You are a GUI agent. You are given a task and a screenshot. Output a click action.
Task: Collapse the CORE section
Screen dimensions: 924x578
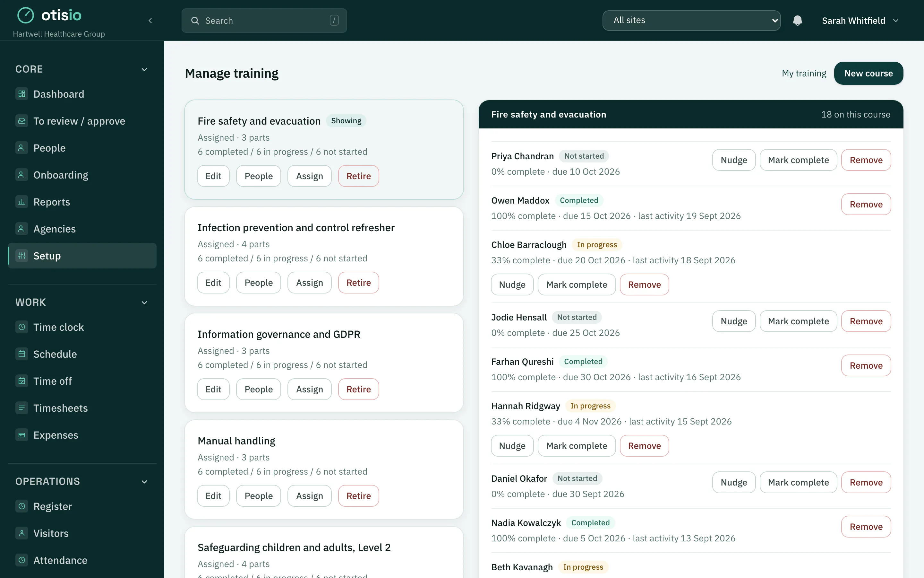[144, 70]
